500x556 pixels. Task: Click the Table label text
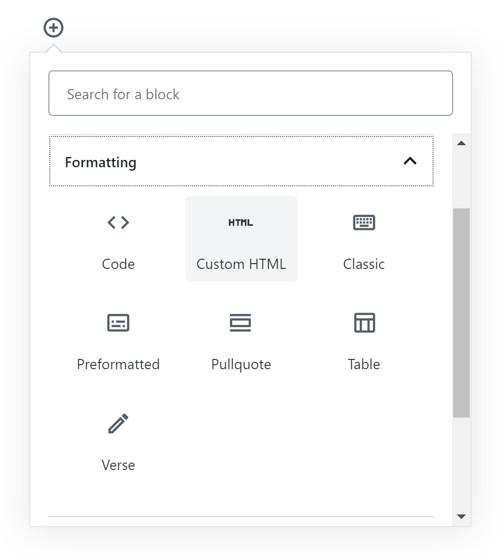pos(364,365)
